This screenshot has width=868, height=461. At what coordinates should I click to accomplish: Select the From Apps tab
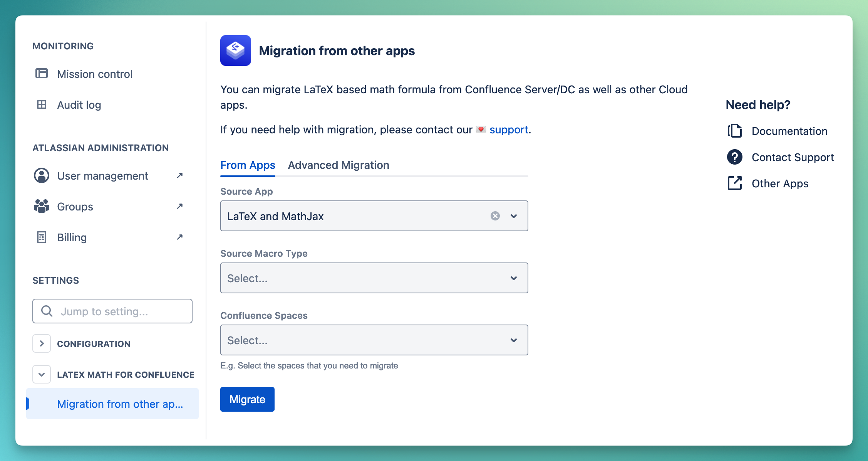click(x=248, y=165)
